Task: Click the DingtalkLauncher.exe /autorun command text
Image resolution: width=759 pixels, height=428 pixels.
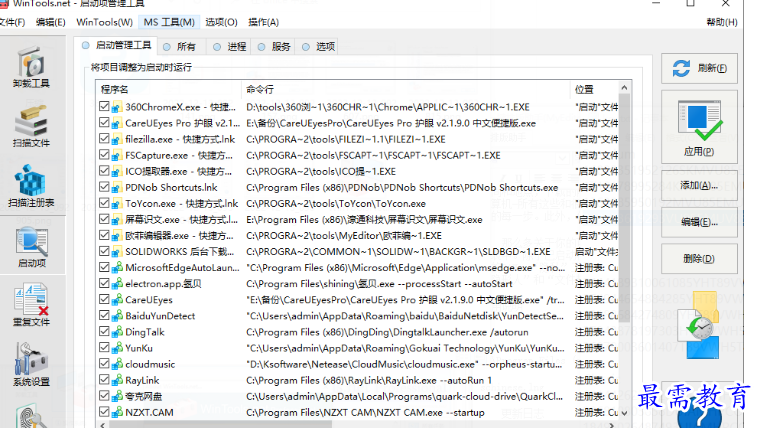Action: [387, 332]
